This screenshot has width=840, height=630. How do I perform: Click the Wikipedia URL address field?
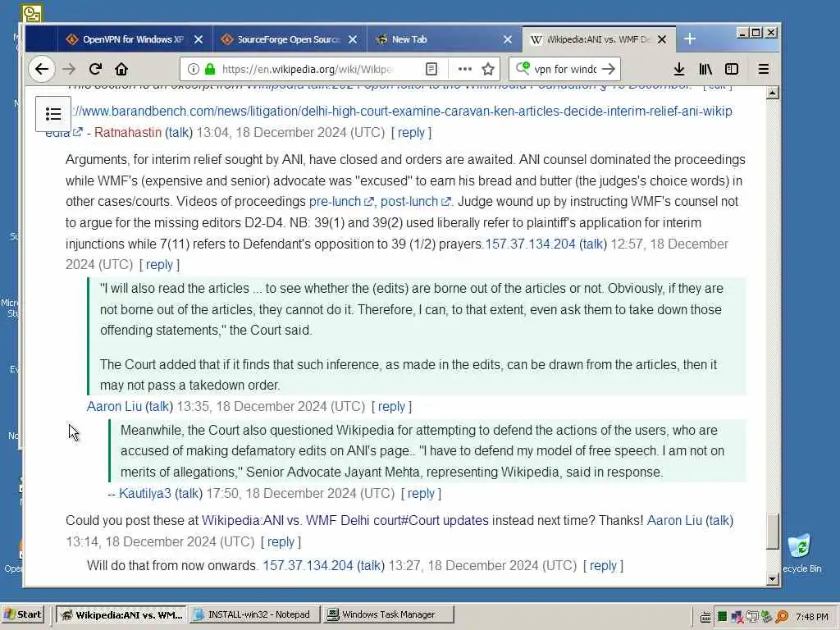pos(307,69)
